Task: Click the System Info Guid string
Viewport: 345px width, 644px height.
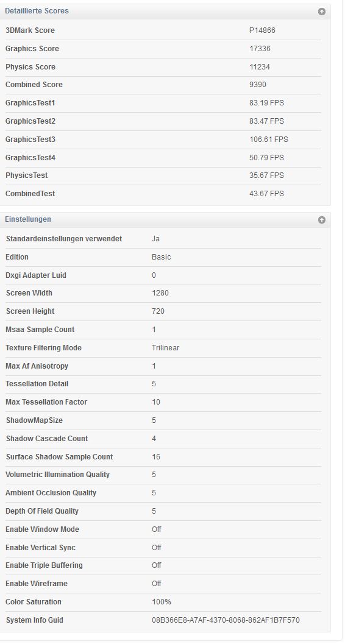Action: pos(226,620)
